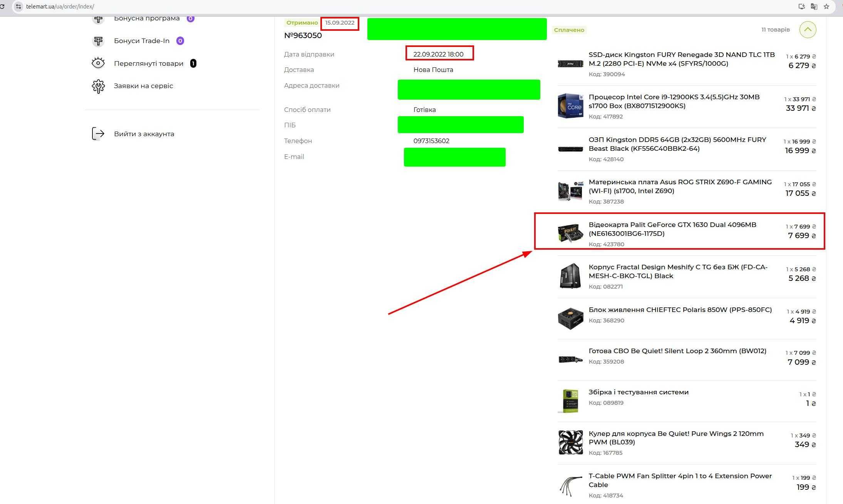Open ОЗП Kingston DDR5 64GB product link
This screenshot has height=504, width=843.
point(677,144)
